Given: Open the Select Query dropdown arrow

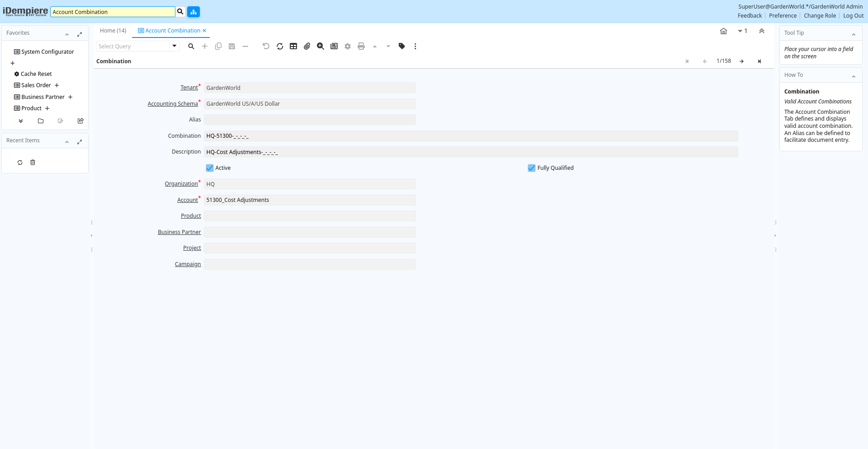Looking at the screenshot, I should pyautogui.click(x=175, y=46).
